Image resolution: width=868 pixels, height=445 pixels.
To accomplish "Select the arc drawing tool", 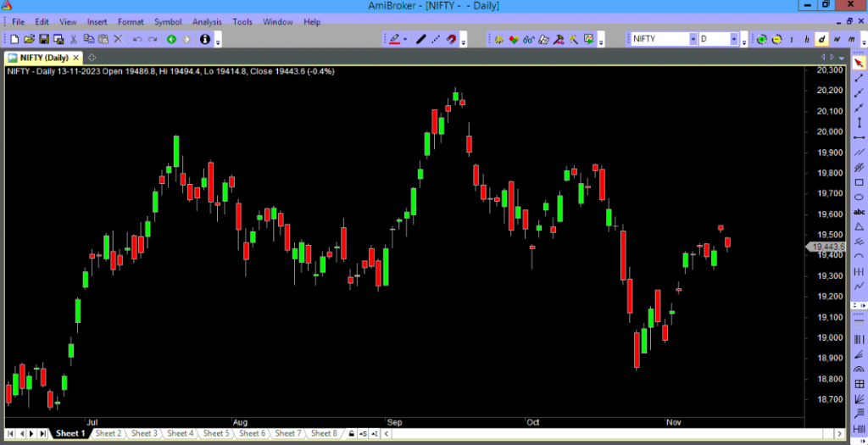I will 860,256.
